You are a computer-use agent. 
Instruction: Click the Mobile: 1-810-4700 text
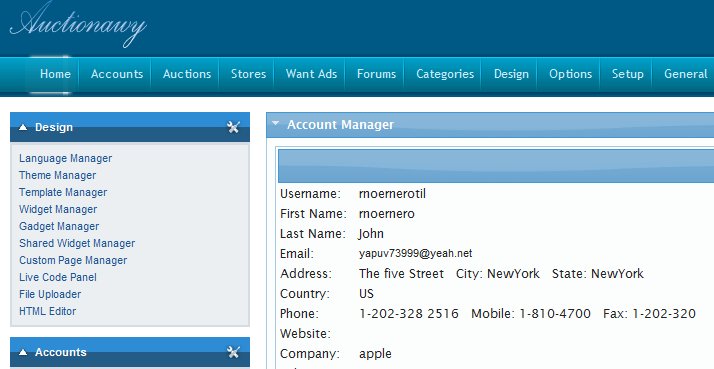pos(531,314)
